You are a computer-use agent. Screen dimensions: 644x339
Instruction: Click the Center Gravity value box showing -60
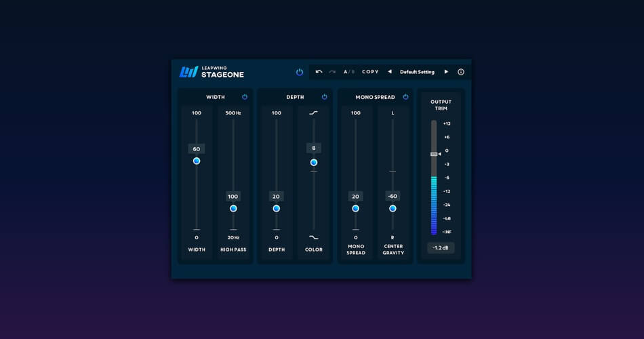coord(393,196)
